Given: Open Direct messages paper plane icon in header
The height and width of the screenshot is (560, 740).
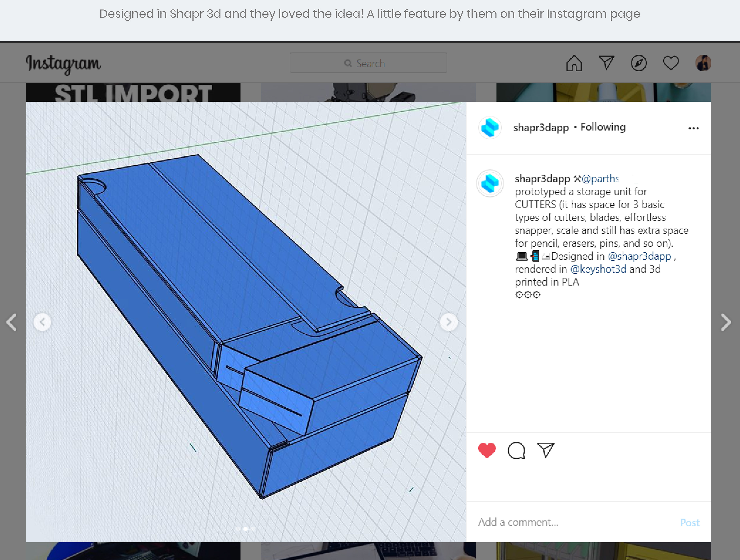Looking at the screenshot, I should tap(606, 63).
